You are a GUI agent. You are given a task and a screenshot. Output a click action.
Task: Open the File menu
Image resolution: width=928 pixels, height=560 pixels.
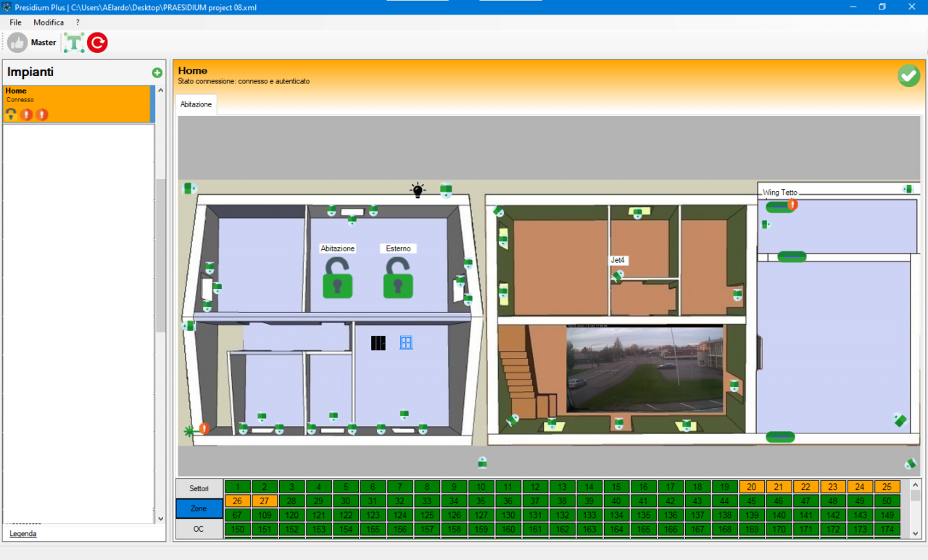point(15,22)
